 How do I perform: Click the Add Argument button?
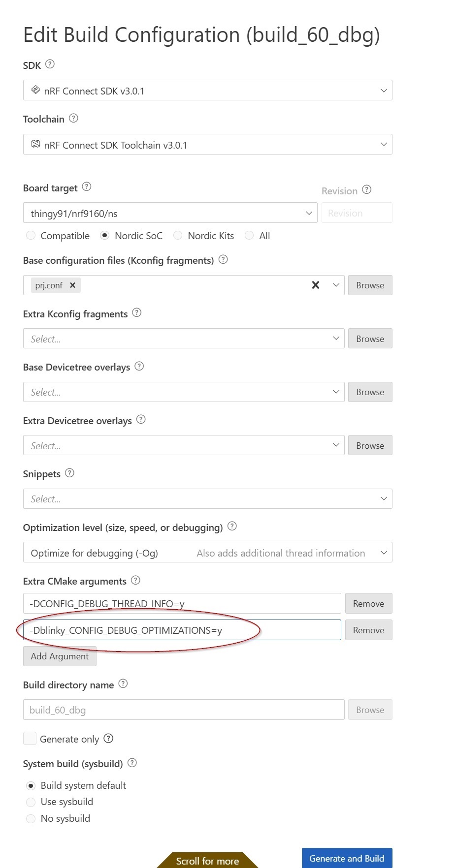(x=60, y=656)
